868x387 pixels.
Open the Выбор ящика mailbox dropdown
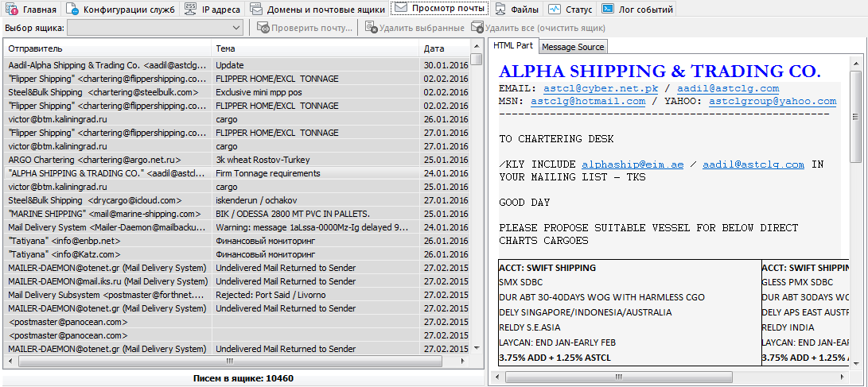[156, 28]
